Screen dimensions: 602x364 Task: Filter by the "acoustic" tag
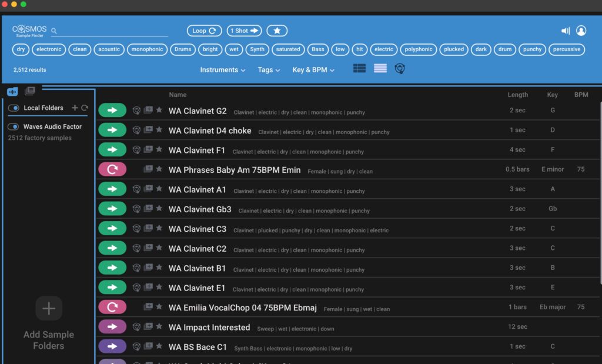[x=109, y=49]
